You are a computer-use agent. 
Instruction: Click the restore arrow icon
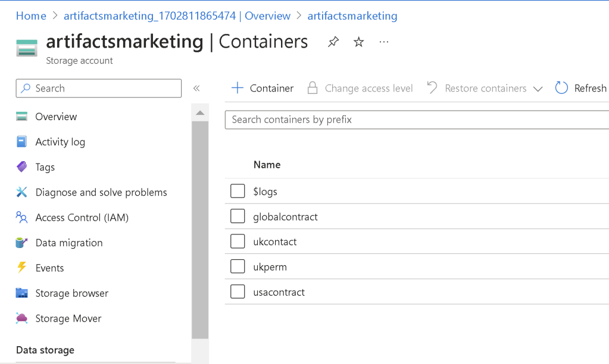point(432,87)
